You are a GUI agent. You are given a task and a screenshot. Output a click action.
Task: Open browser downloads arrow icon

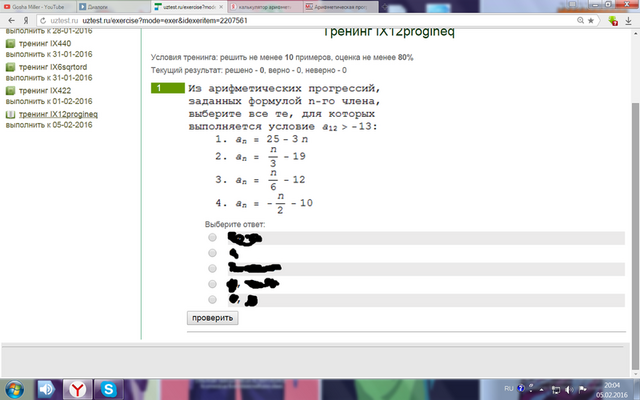tap(629, 21)
